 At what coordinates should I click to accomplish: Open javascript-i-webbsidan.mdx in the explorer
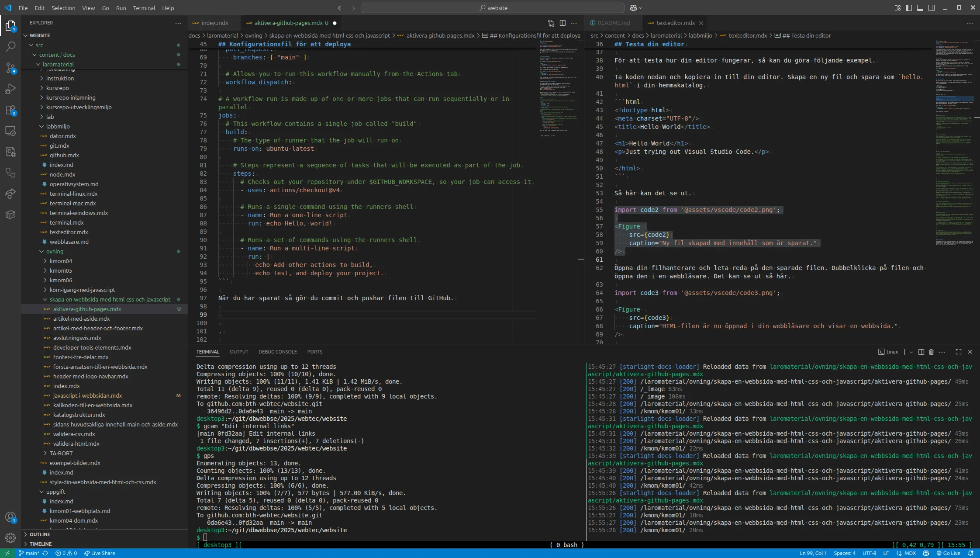[x=87, y=395]
